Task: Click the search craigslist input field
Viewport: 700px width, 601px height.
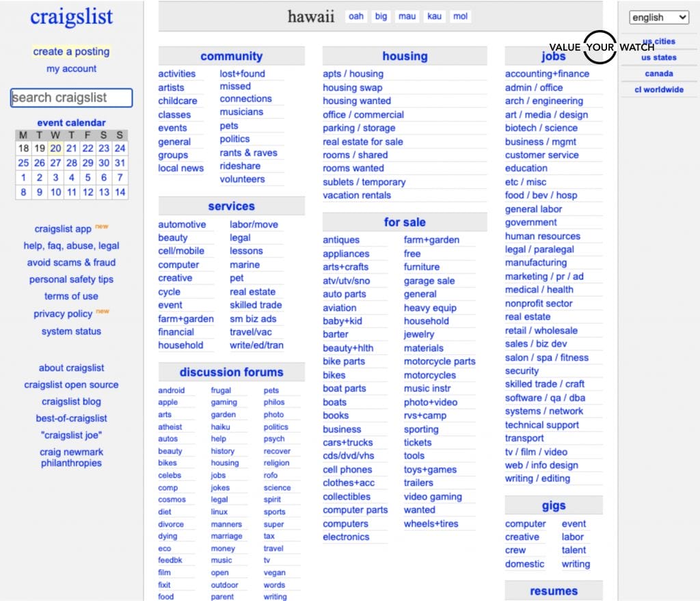Action: [x=71, y=98]
